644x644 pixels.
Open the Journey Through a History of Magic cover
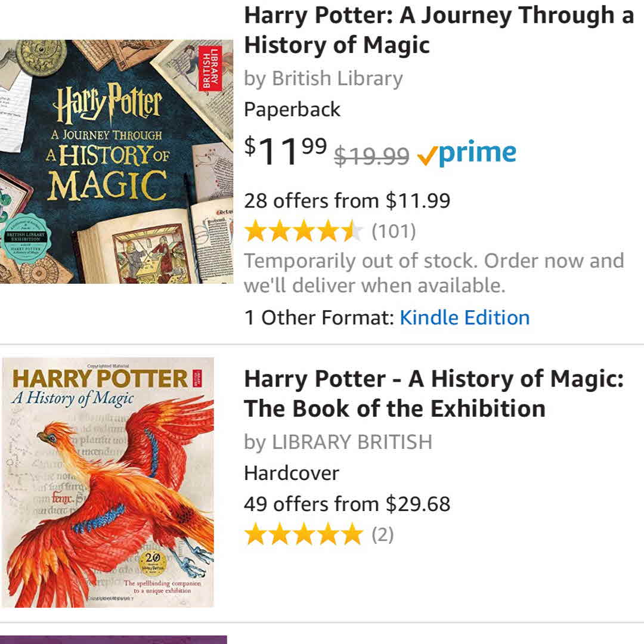click(x=116, y=162)
